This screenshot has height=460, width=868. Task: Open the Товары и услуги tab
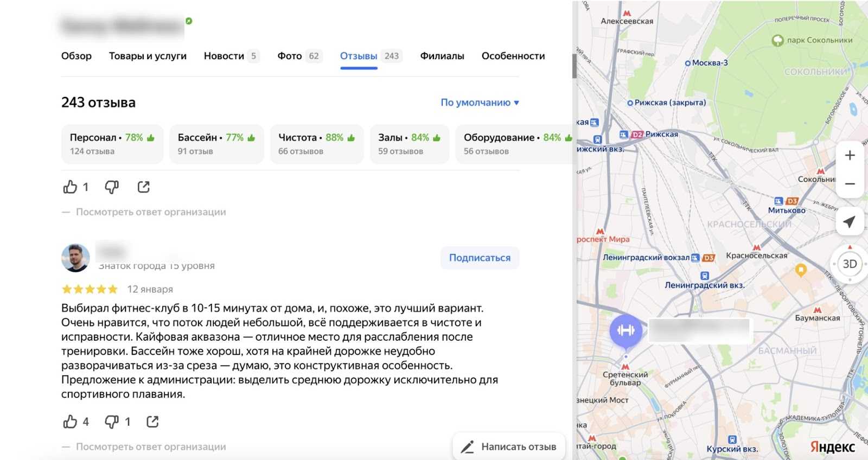tap(148, 56)
